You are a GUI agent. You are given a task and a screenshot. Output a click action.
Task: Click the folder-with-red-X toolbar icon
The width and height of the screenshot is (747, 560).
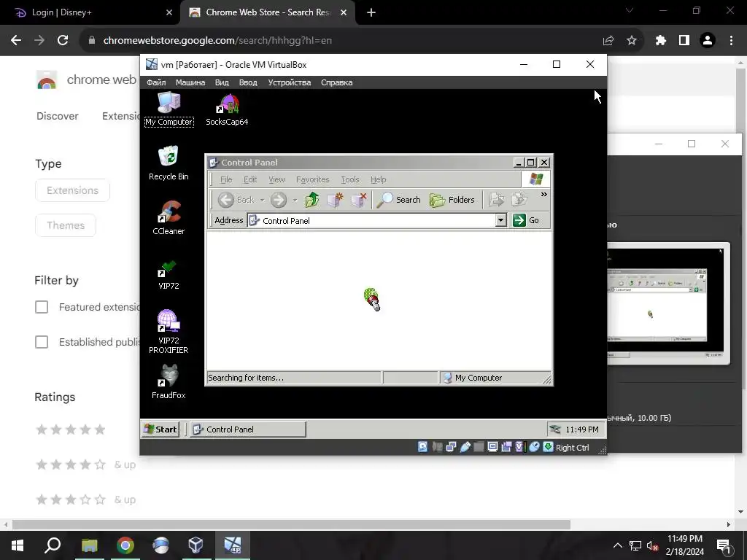pyautogui.click(x=359, y=200)
